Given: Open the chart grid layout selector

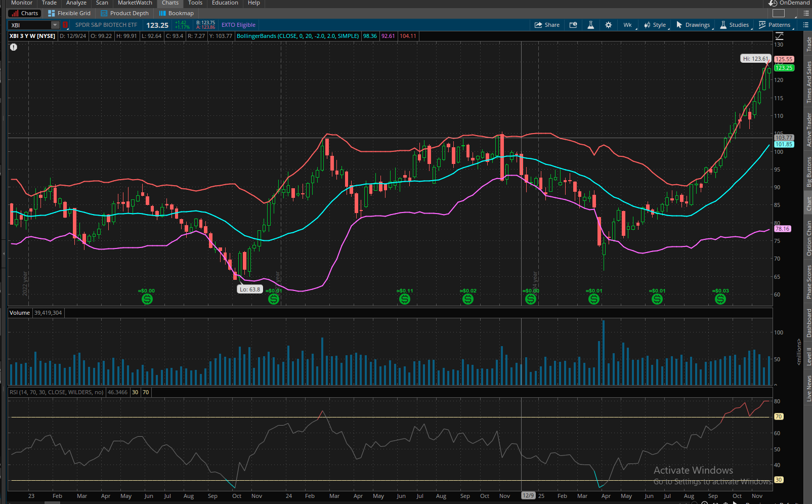Looking at the screenshot, I should pos(779,13).
